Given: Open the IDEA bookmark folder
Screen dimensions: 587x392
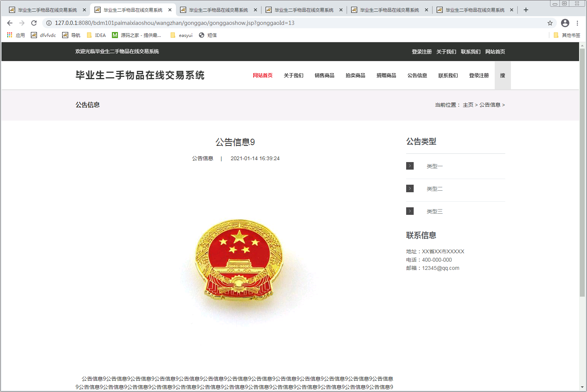Looking at the screenshot, I should coord(96,35).
